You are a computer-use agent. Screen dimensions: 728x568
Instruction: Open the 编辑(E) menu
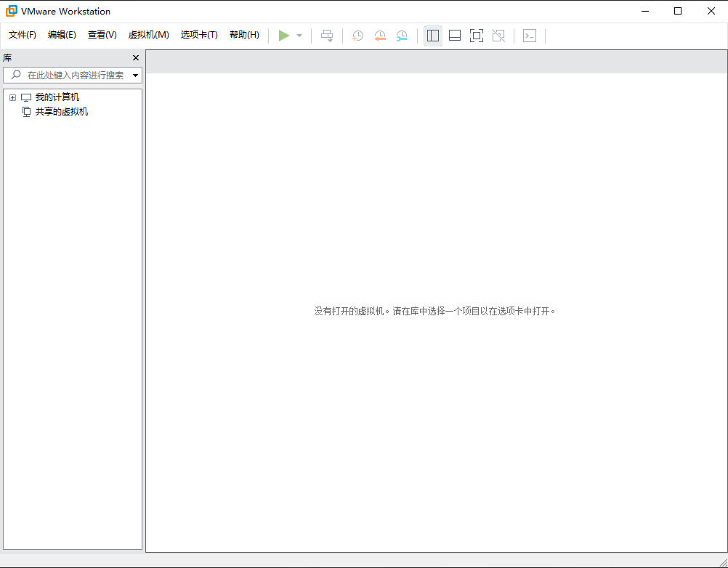coord(62,36)
